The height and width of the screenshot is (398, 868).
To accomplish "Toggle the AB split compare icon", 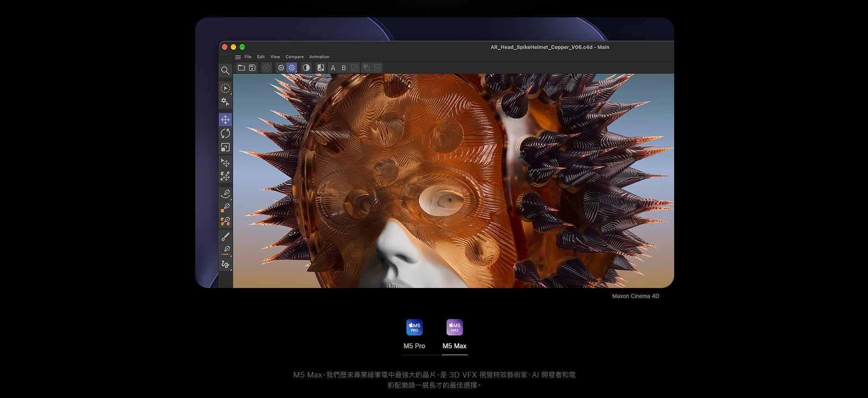I will [321, 68].
